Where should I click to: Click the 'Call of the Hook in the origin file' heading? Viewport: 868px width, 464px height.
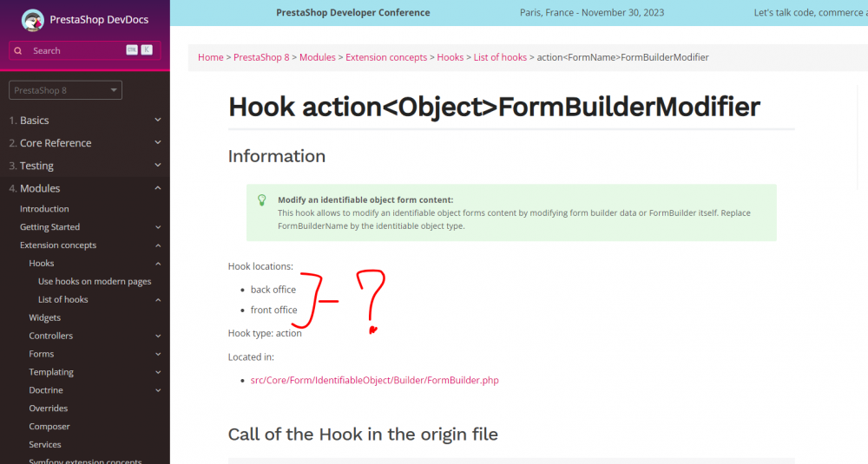point(363,435)
